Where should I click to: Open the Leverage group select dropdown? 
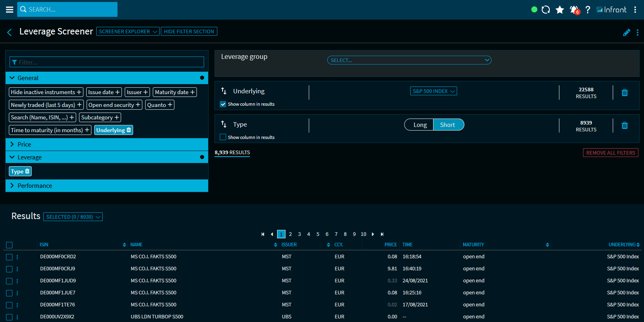point(409,60)
